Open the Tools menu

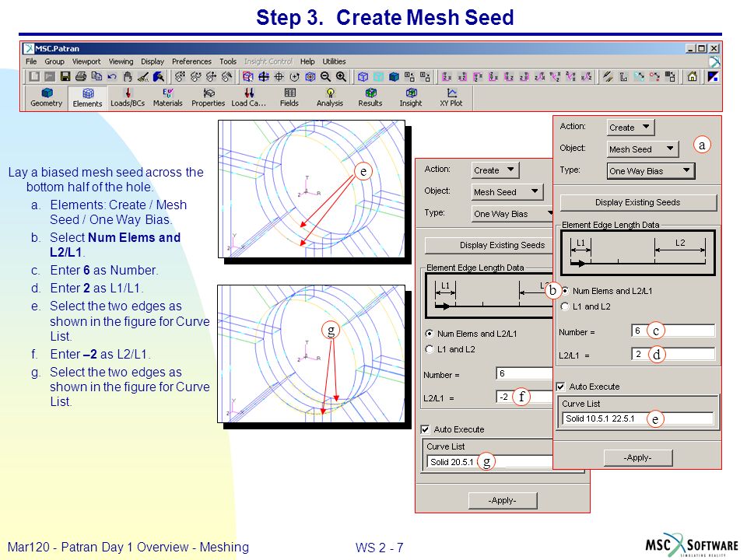click(x=228, y=61)
